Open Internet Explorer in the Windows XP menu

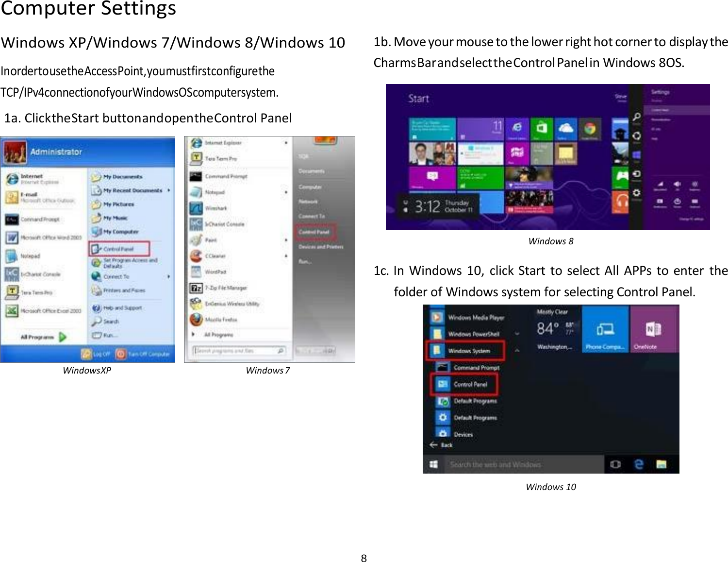[x=33, y=179]
